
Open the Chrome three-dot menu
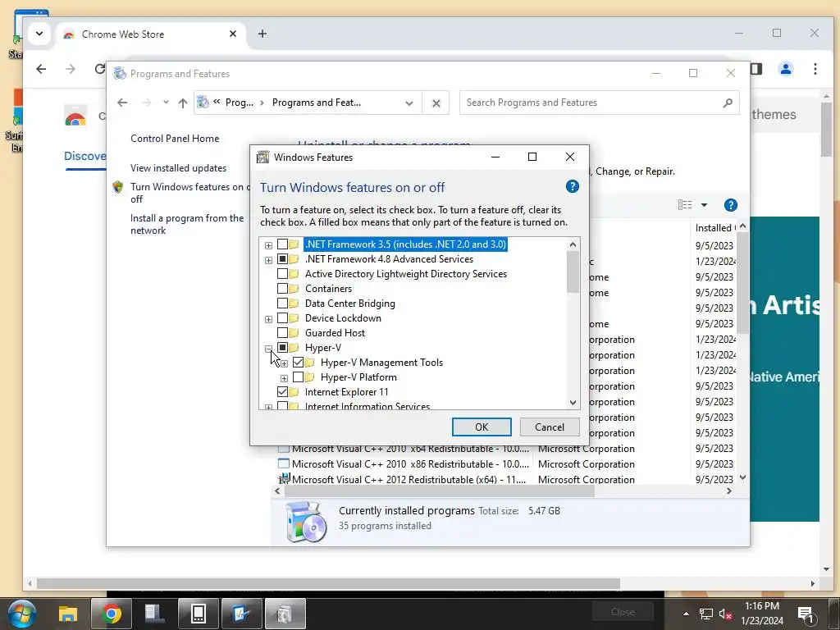(815, 69)
